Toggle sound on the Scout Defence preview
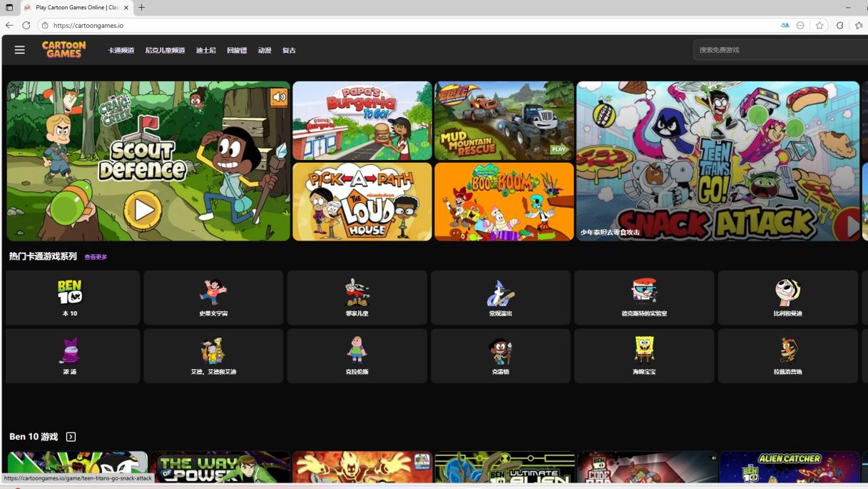The height and width of the screenshot is (489, 868). pyautogui.click(x=279, y=97)
